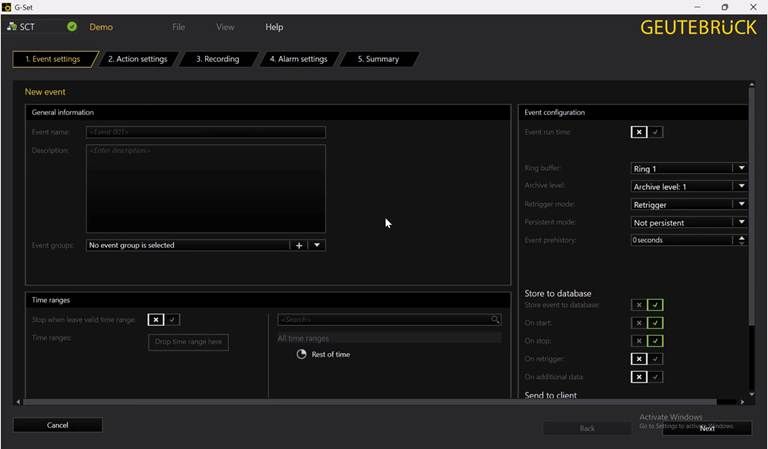Viewport: 768px width, 449px height.
Task: Open the File menu
Action: click(178, 27)
